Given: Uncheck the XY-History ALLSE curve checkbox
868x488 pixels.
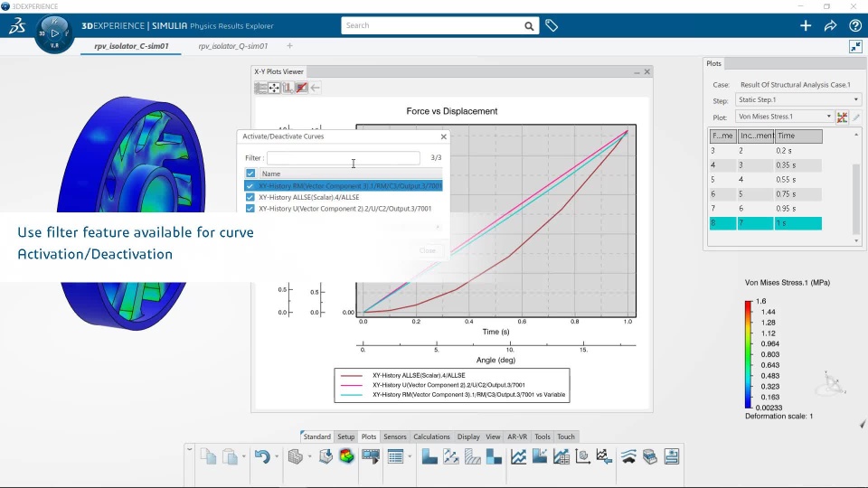Looking at the screenshot, I should tap(250, 197).
